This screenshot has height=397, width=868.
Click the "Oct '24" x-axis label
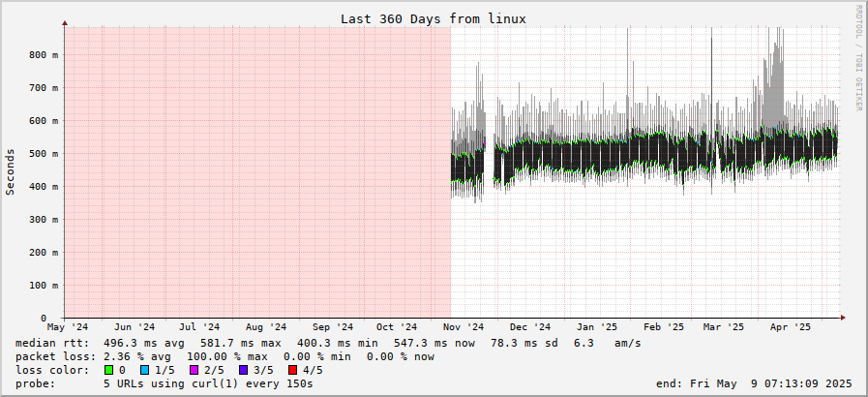coord(397,327)
